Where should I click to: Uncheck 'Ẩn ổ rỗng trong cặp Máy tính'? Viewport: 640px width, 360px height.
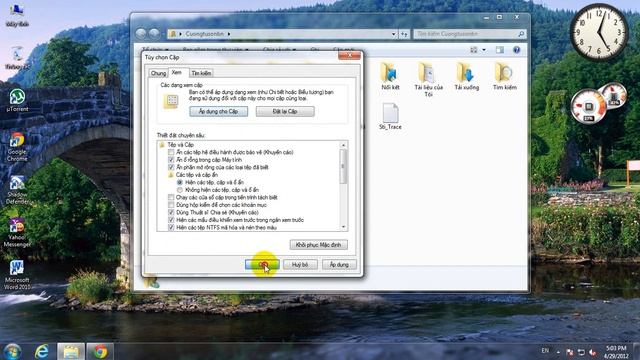point(171,160)
